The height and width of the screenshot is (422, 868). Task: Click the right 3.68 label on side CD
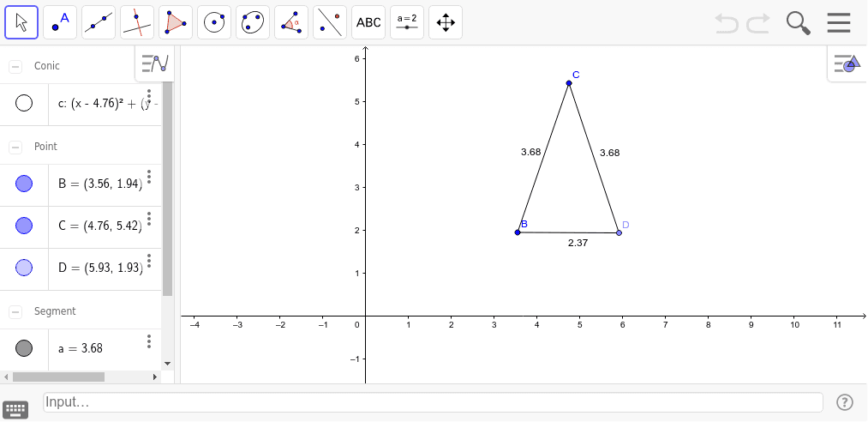click(x=610, y=153)
